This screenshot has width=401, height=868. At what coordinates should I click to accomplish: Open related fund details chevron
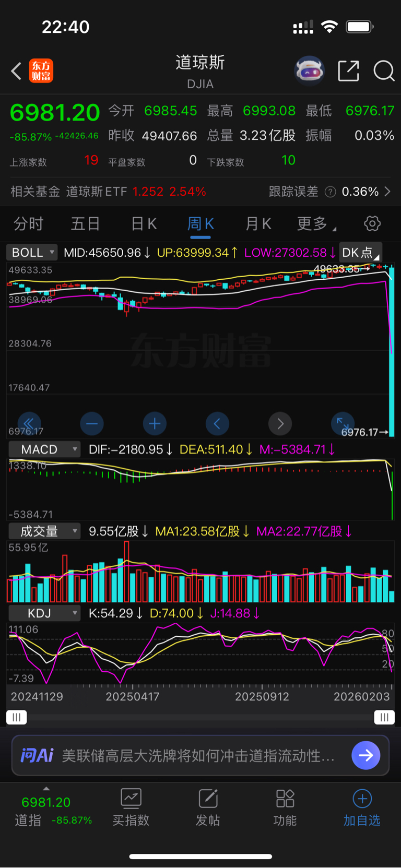[387, 192]
